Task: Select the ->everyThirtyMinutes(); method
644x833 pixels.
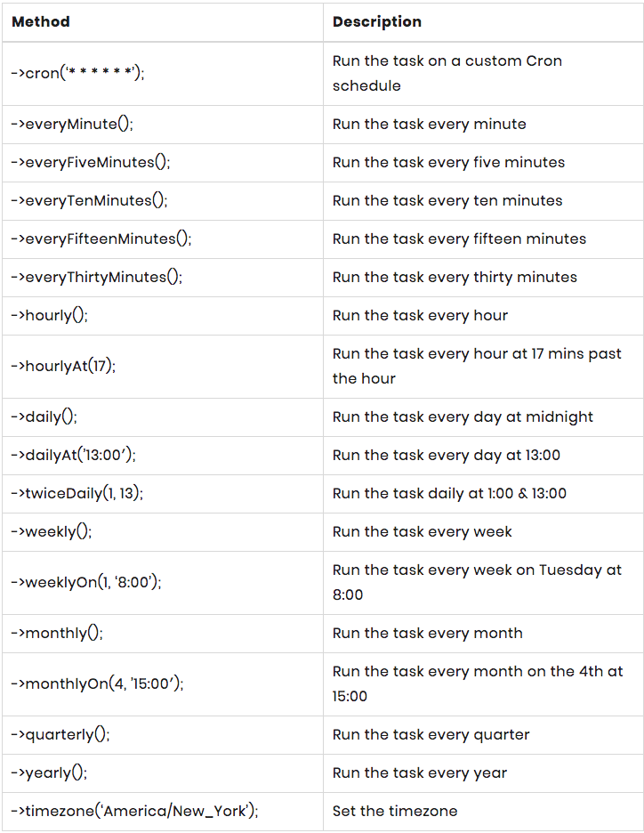Action: pos(97,278)
